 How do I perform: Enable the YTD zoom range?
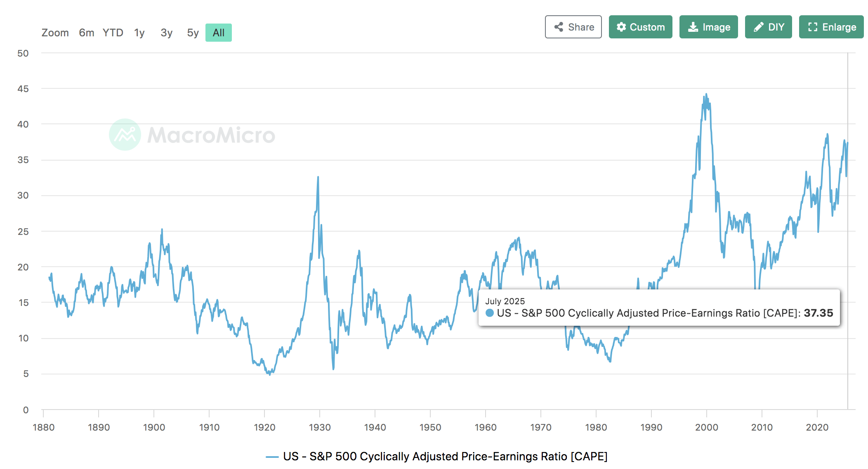[x=113, y=32]
